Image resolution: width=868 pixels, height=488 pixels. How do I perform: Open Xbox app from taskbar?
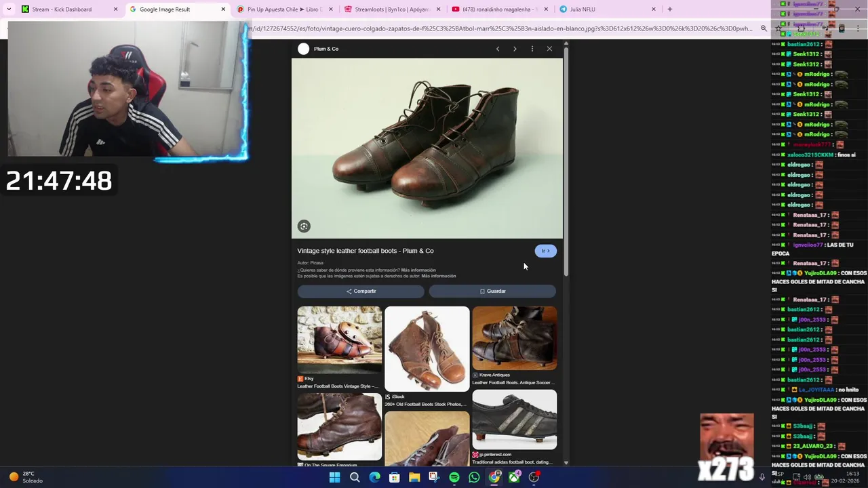(x=515, y=477)
